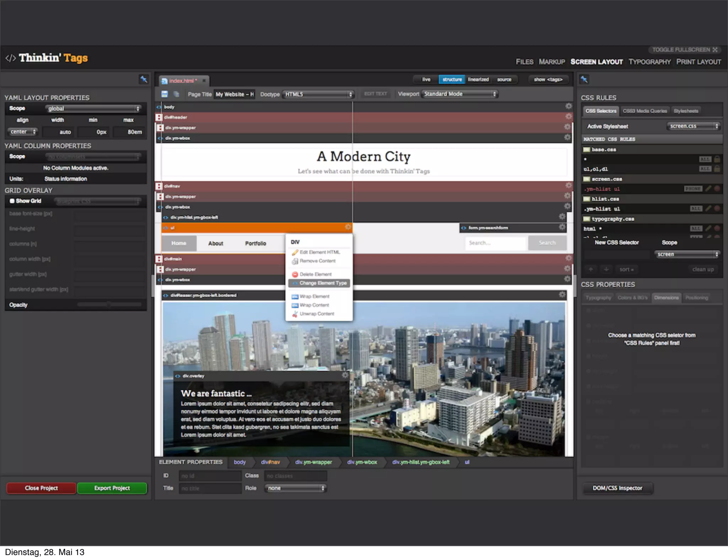
Task: Switch to the Typography tab in the top navigation
Action: coord(649,62)
